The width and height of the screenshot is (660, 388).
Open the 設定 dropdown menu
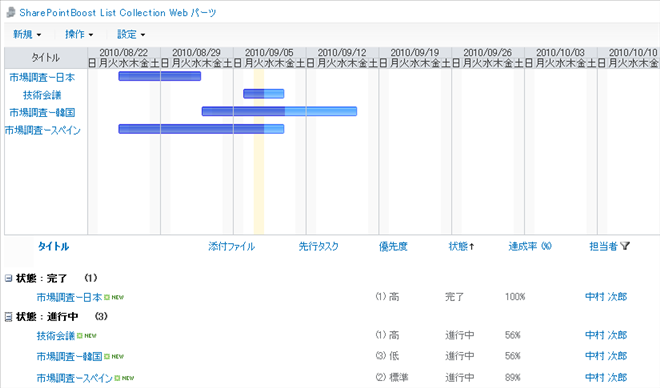click(131, 35)
